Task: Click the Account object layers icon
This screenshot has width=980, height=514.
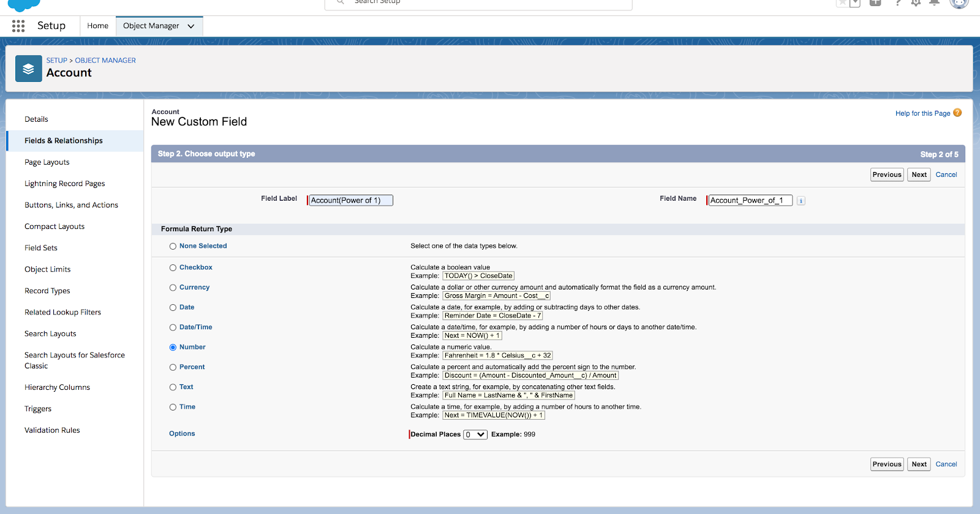Action: coord(29,69)
